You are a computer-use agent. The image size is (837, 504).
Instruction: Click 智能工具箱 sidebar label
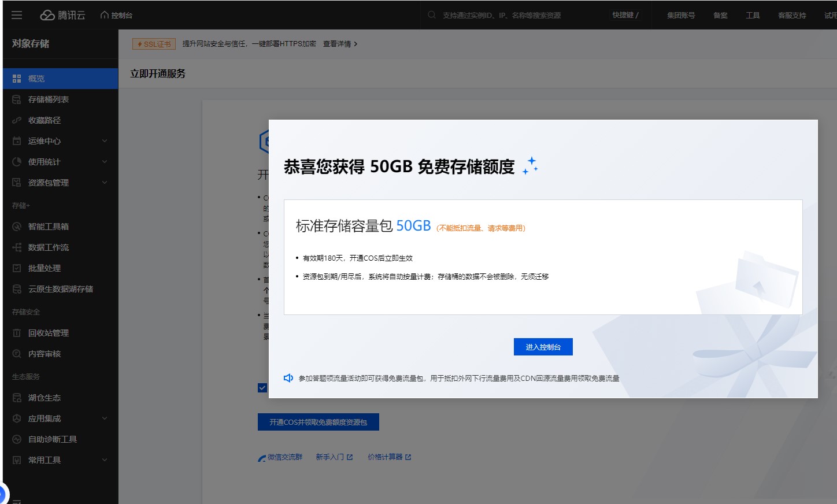[49, 227]
